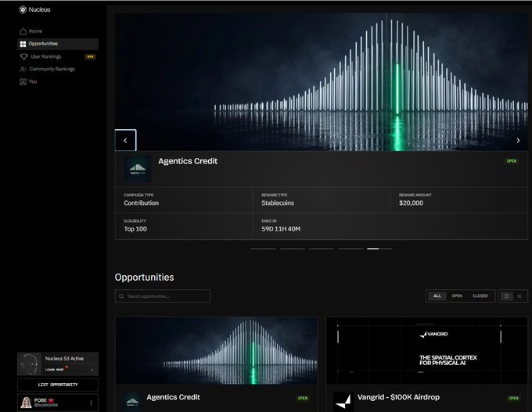The height and width of the screenshot is (412, 532).
Task: Click LEARN MORE in Nucleus S3 Active banner
Action: click(55, 369)
